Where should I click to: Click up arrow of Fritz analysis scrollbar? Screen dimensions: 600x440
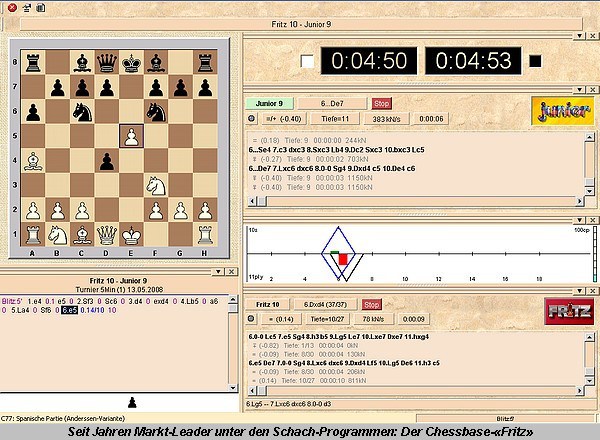click(589, 337)
